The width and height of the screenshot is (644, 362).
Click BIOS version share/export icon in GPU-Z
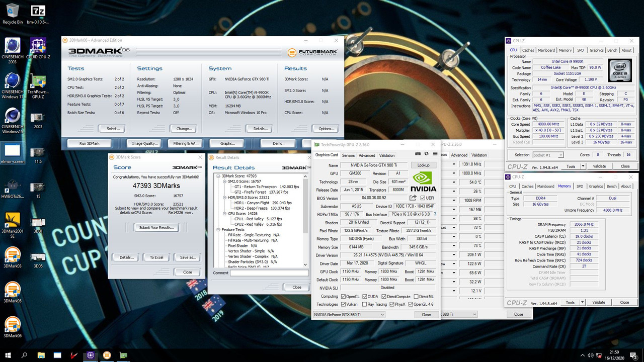point(413,198)
